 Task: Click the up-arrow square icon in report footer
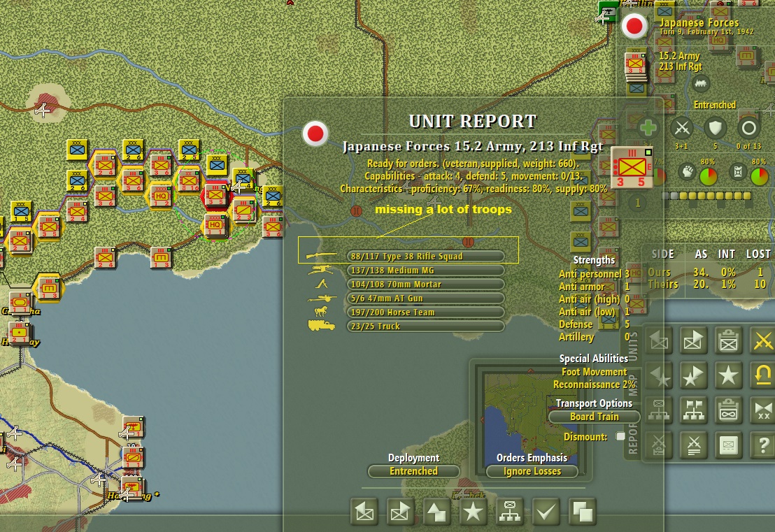(x=436, y=512)
